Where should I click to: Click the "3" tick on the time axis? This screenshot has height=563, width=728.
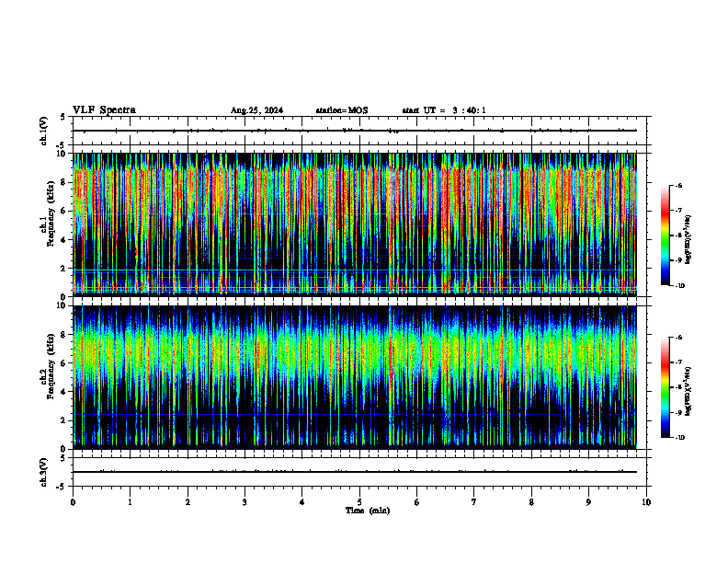pos(245,502)
